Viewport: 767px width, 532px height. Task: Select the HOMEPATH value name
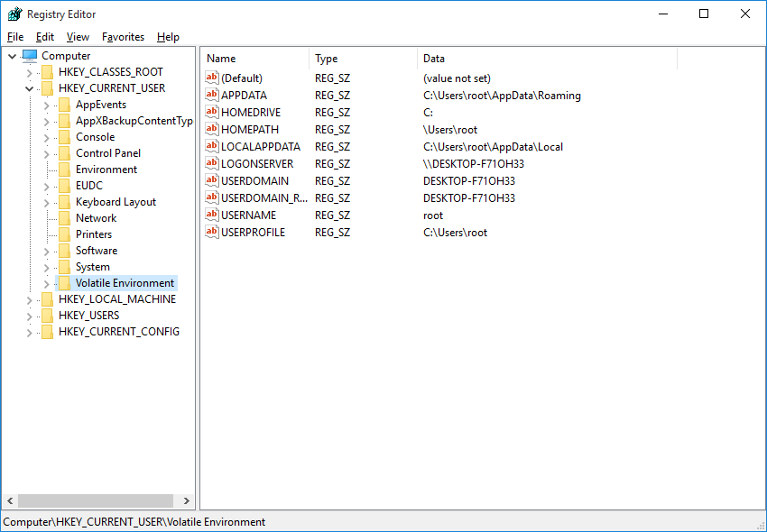[249, 130]
